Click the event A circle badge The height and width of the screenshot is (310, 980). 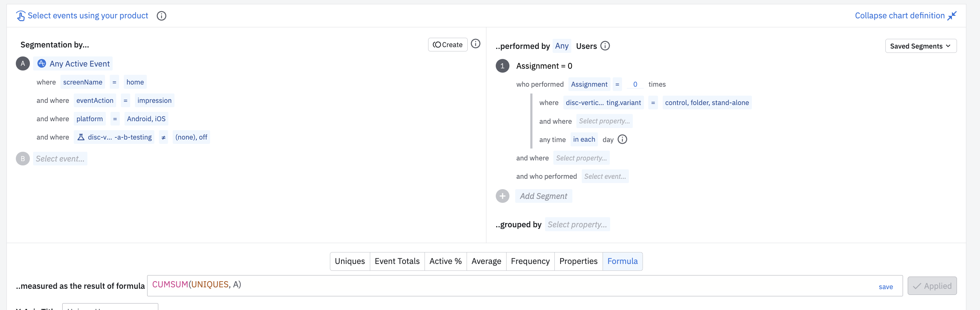pyautogui.click(x=23, y=64)
